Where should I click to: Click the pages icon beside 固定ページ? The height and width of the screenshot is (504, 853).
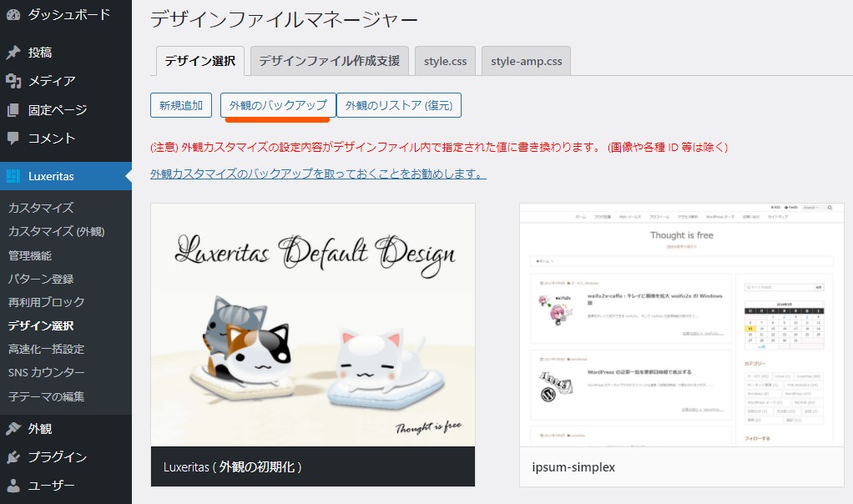[13, 110]
